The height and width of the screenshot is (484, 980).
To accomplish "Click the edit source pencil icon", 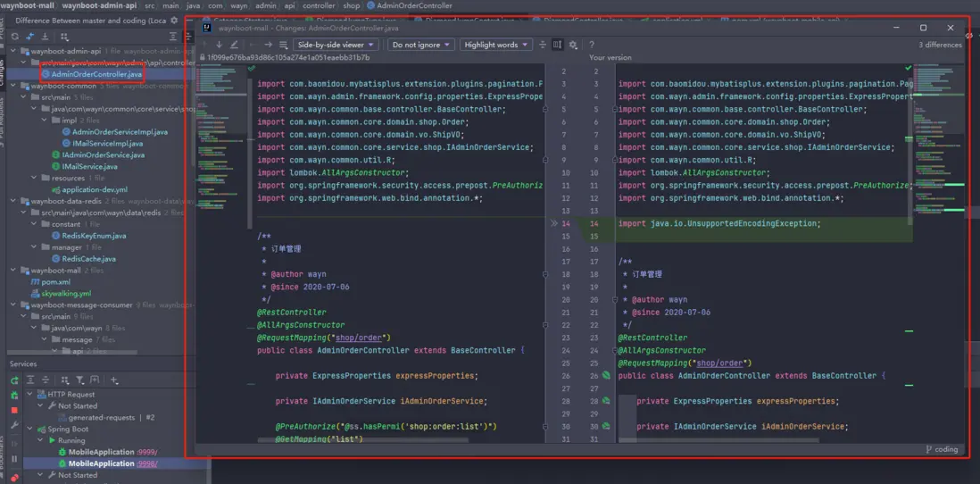I will 235,45.
